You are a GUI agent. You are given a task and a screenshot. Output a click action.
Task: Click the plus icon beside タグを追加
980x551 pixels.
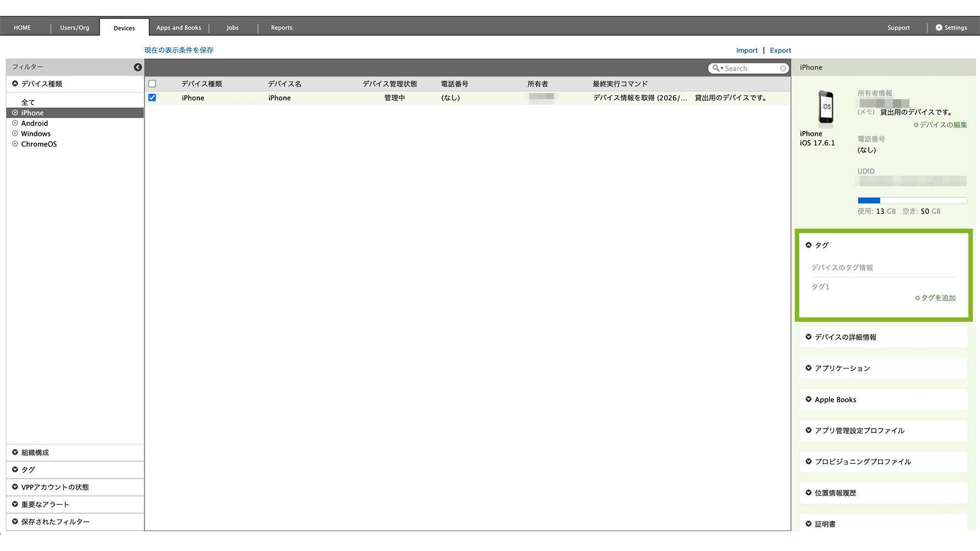point(917,298)
